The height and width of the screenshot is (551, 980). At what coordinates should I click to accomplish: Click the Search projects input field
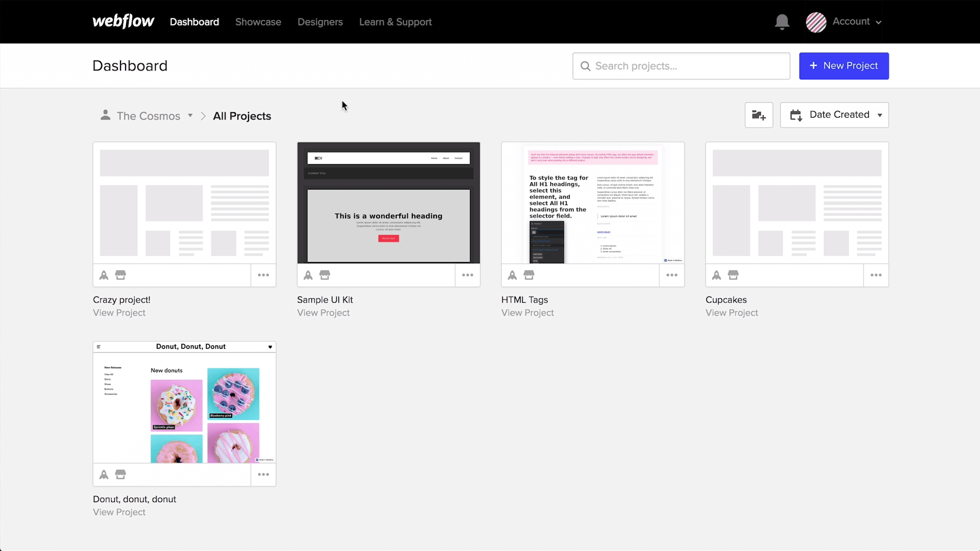pos(681,65)
